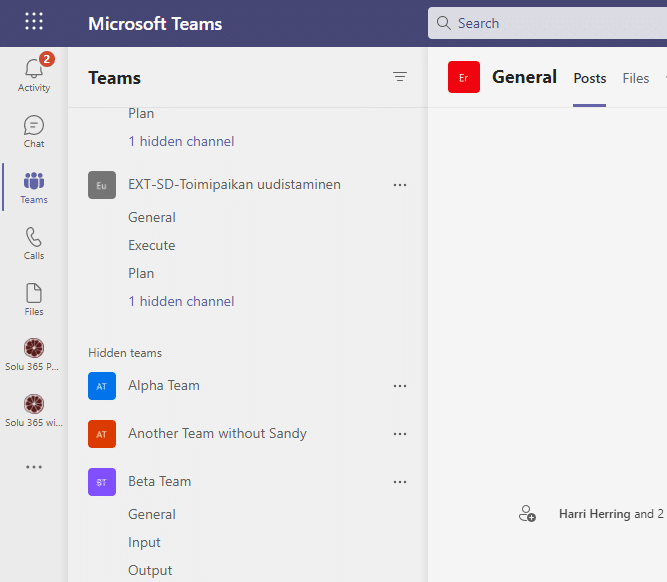The height and width of the screenshot is (582, 667).
Task: Open more options for Beta Team
Action: 400,482
